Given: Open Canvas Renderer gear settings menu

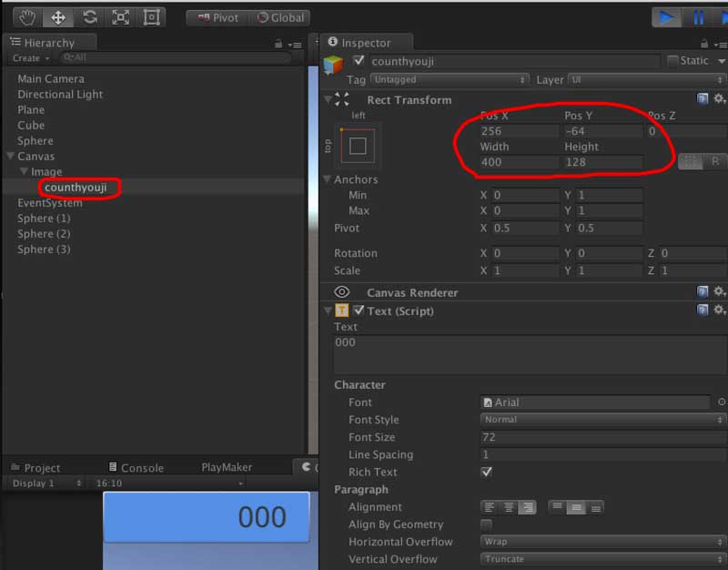Looking at the screenshot, I should 719,291.
